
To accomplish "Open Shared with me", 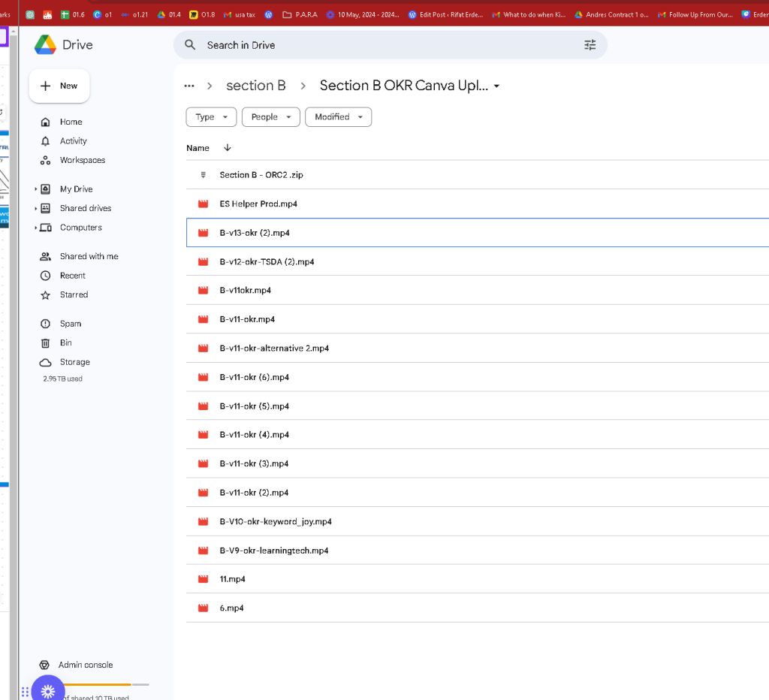I will 89,256.
